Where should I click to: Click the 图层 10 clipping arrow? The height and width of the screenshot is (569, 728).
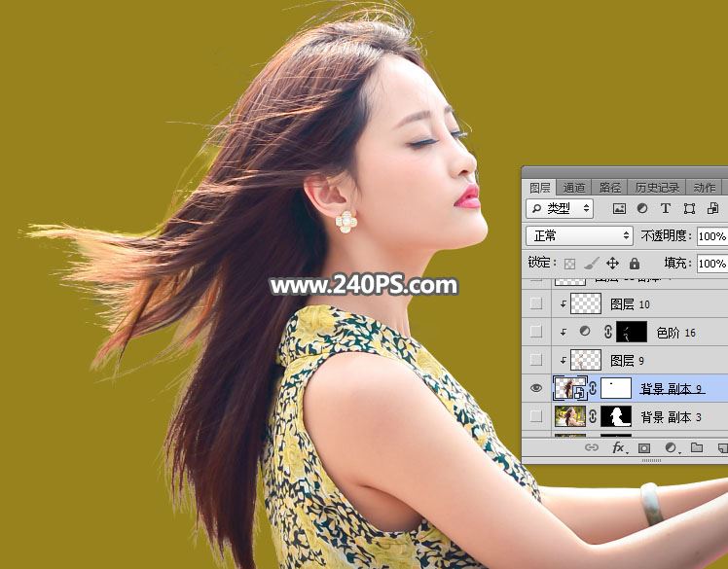[564, 304]
